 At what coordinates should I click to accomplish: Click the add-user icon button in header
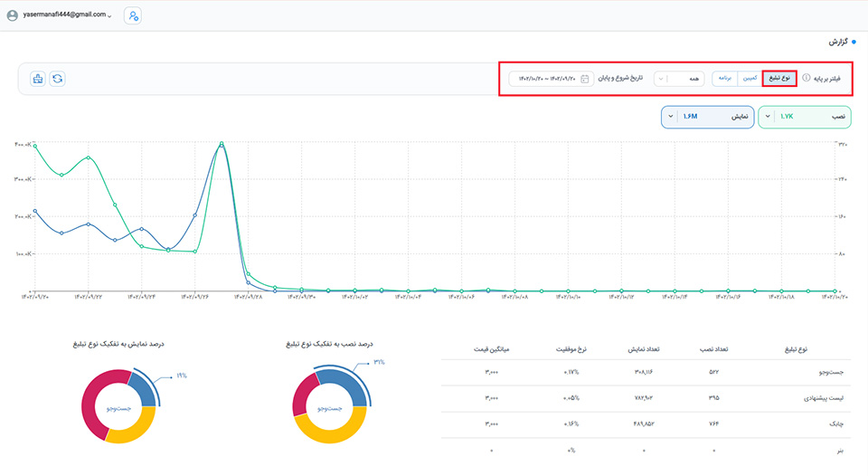(x=134, y=15)
